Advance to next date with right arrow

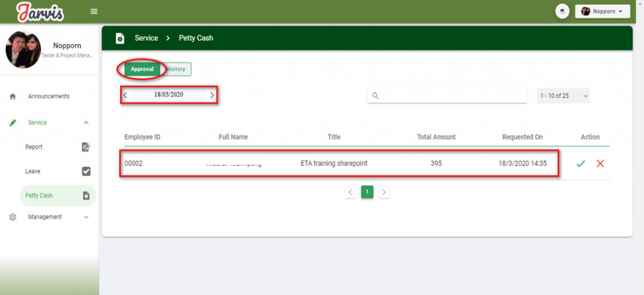[212, 96]
